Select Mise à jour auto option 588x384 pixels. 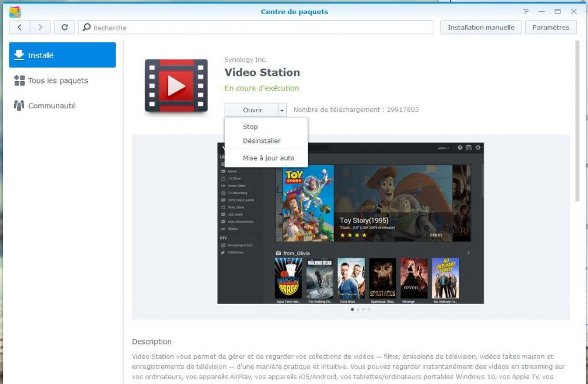[268, 158]
